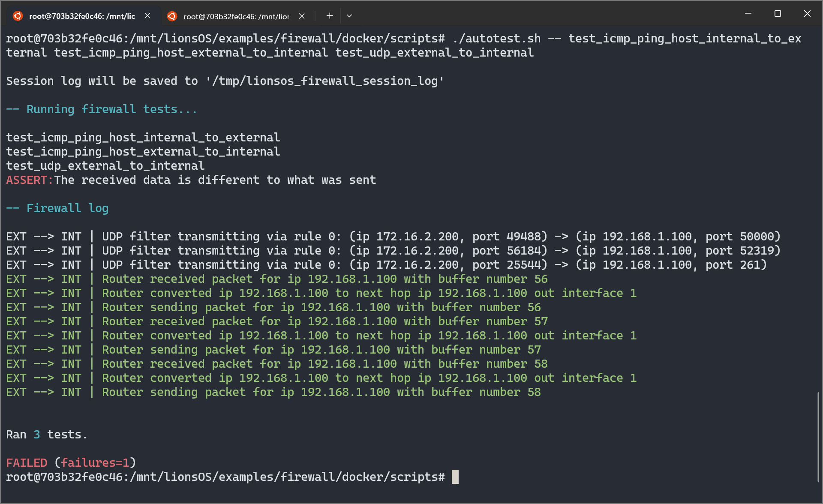This screenshot has height=504, width=823.
Task: Close the first terminal tab
Action: point(147,15)
